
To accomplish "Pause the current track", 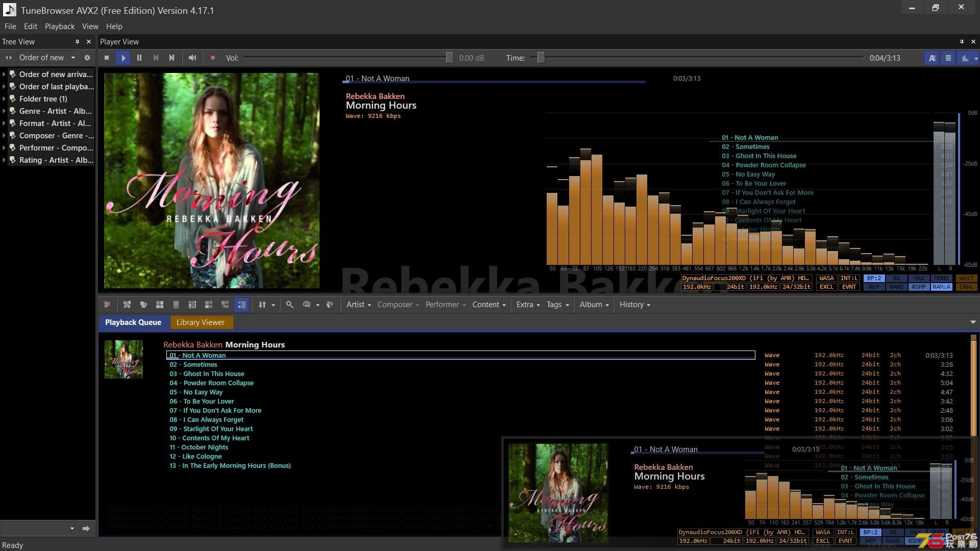I will click(139, 58).
